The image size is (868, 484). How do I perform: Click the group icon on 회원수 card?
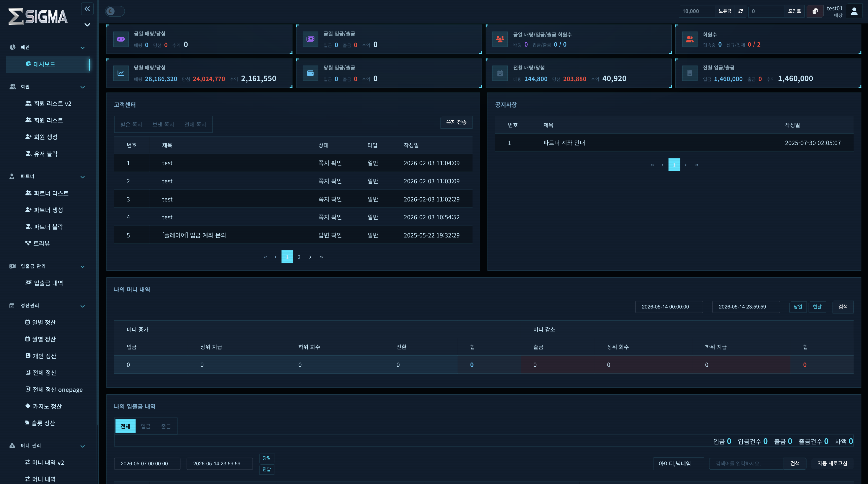pyautogui.click(x=690, y=39)
